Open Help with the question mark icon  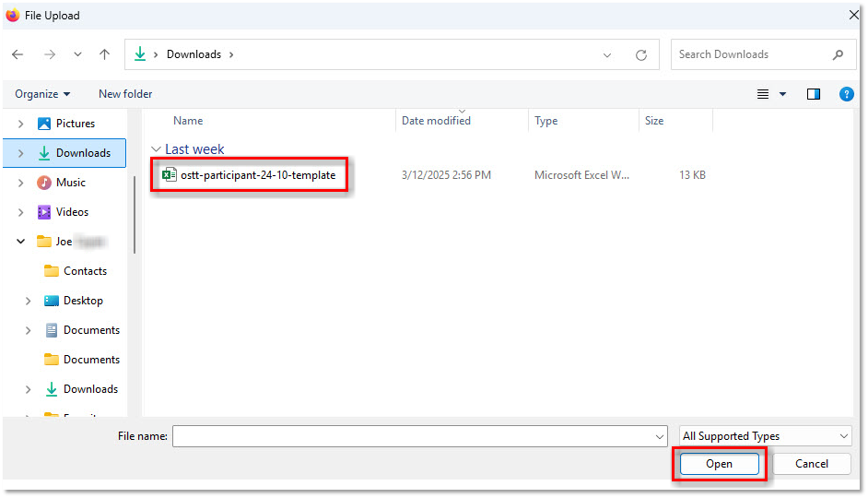(x=846, y=94)
